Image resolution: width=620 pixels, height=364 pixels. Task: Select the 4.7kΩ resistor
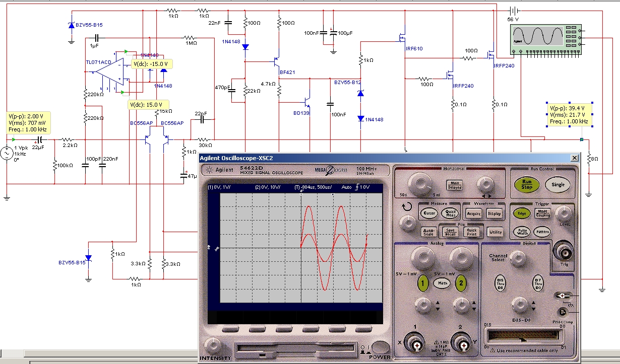click(279, 91)
